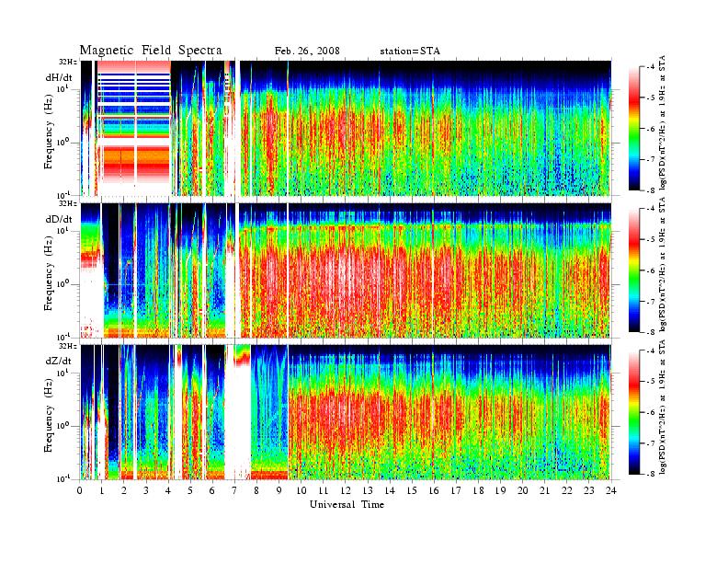This screenshot has width=728, height=563.
Task: Click hour '3' on the Universal Time axis
Action: 146,491
